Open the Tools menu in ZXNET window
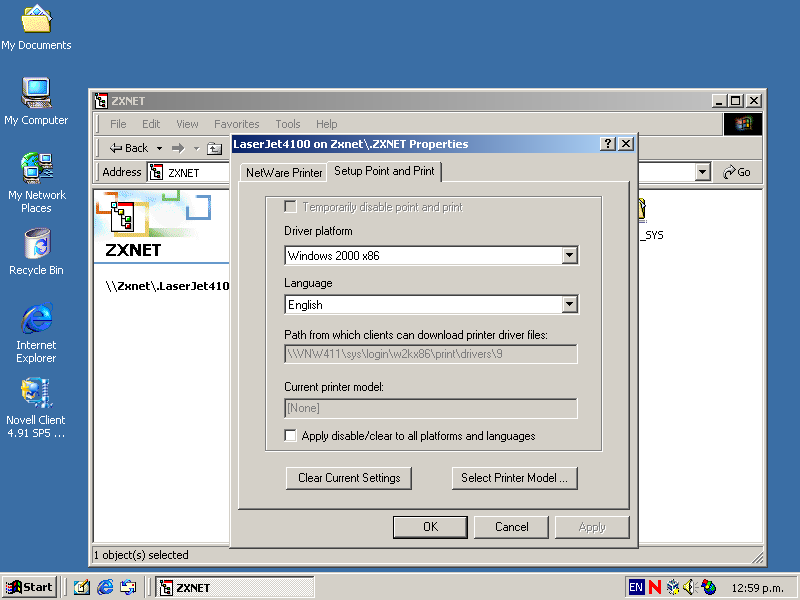This screenshot has width=800, height=600. (288, 124)
